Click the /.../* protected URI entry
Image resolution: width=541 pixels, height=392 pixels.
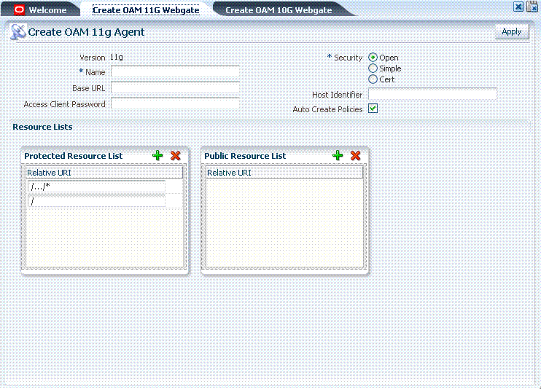pos(96,187)
